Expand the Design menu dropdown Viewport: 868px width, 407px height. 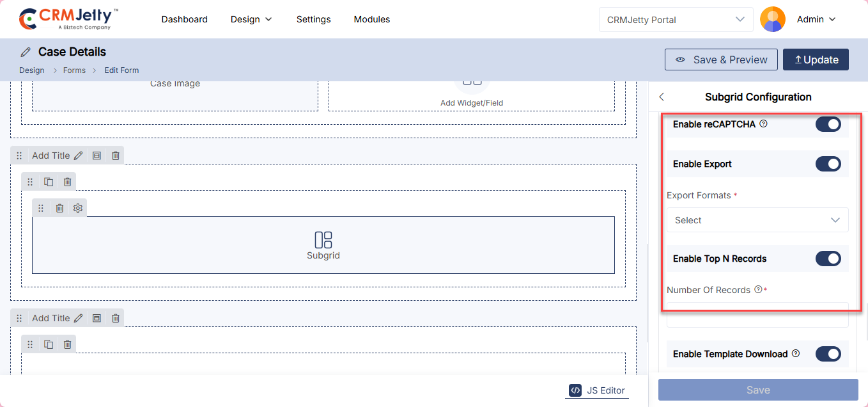(x=251, y=19)
